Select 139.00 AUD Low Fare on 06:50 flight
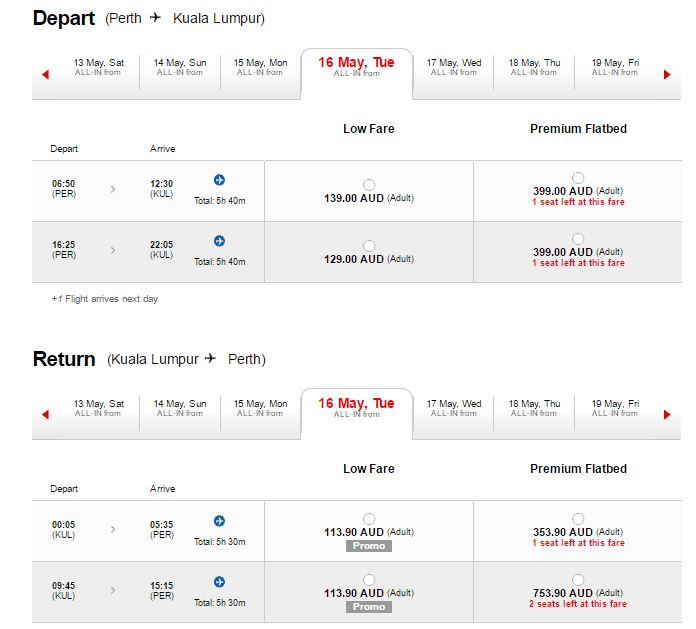 (369, 185)
